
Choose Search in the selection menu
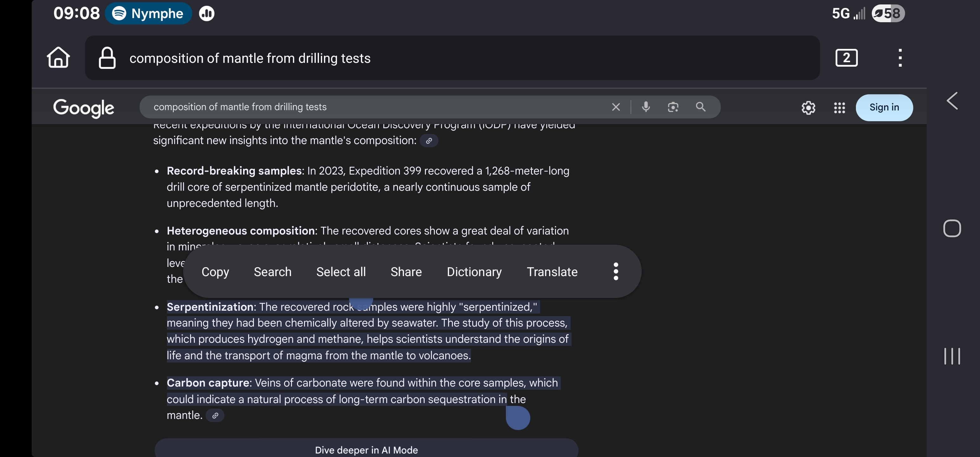272,272
